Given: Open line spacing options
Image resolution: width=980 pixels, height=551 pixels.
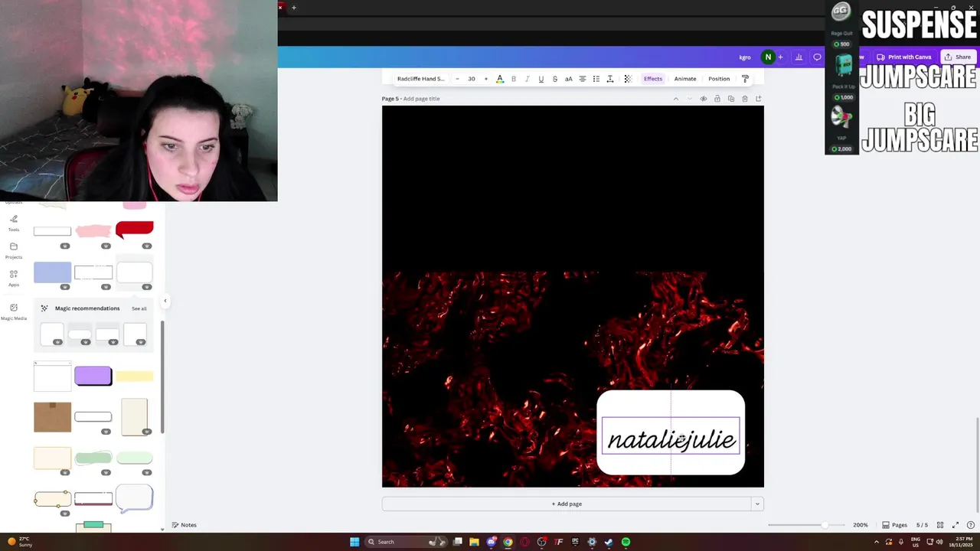Looking at the screenshot, I should pos(610,79).
